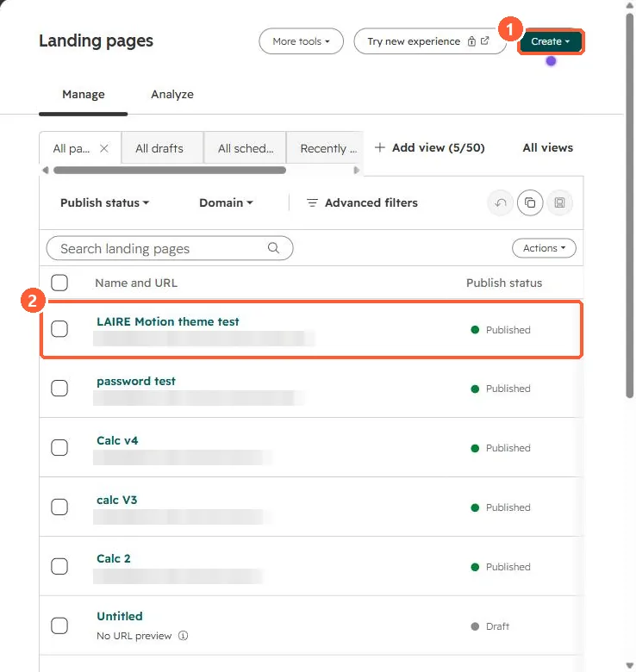Select the Recently view tab
Image resolution: width=636 pixels, height=672 pixels.
click(324, 148)
